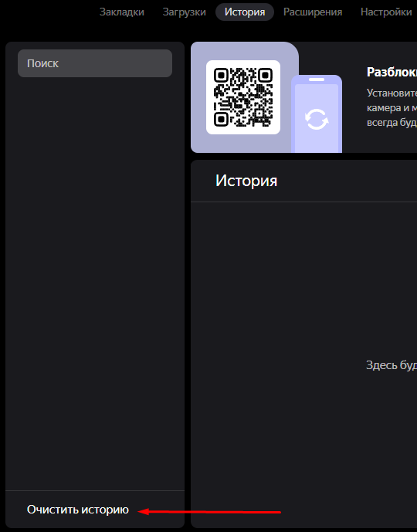Open the Настройки tab

coord(386,12)
